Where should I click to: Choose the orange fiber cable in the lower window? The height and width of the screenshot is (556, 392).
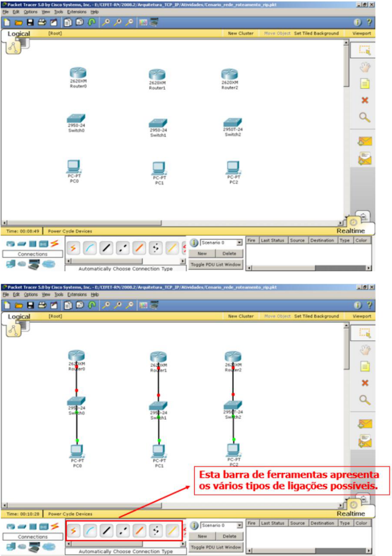tap(139, 531)
